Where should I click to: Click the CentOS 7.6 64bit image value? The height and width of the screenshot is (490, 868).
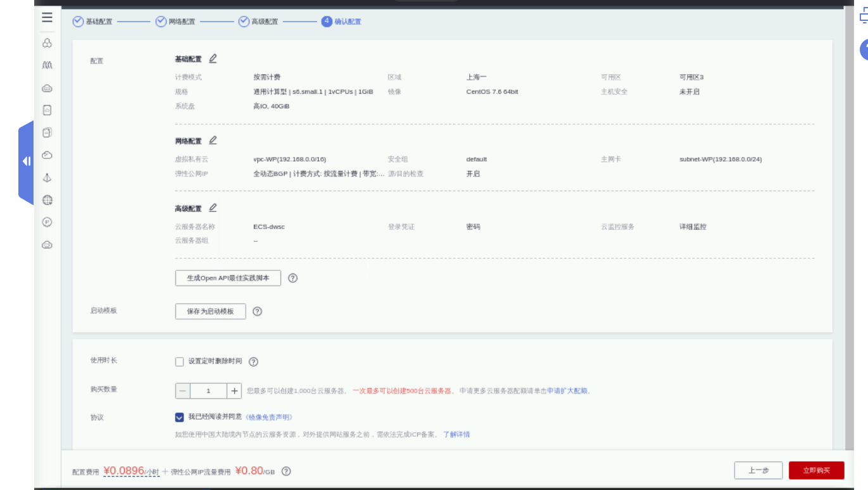(492, 92)
